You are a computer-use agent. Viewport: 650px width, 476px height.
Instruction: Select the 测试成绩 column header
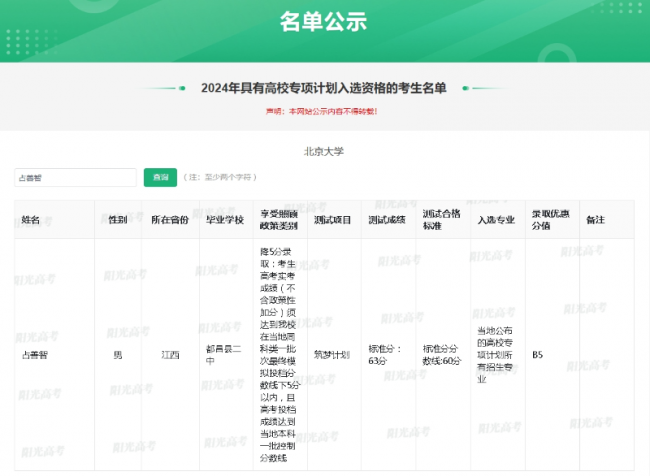click(387, 220)
